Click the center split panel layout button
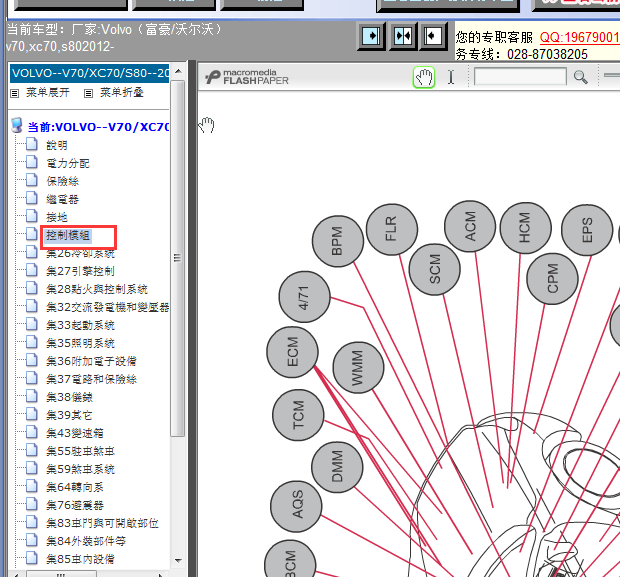The image size is (620, 577). point(403,36)
